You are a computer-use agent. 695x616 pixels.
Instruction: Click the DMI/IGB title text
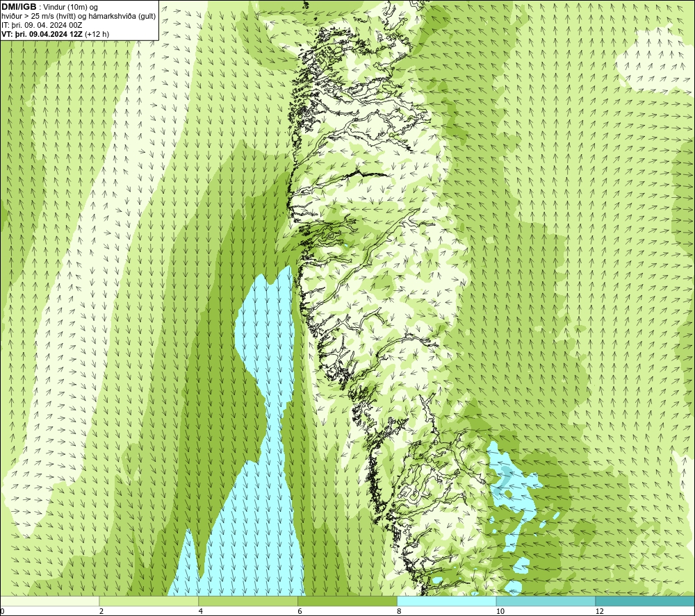(19, 7)
